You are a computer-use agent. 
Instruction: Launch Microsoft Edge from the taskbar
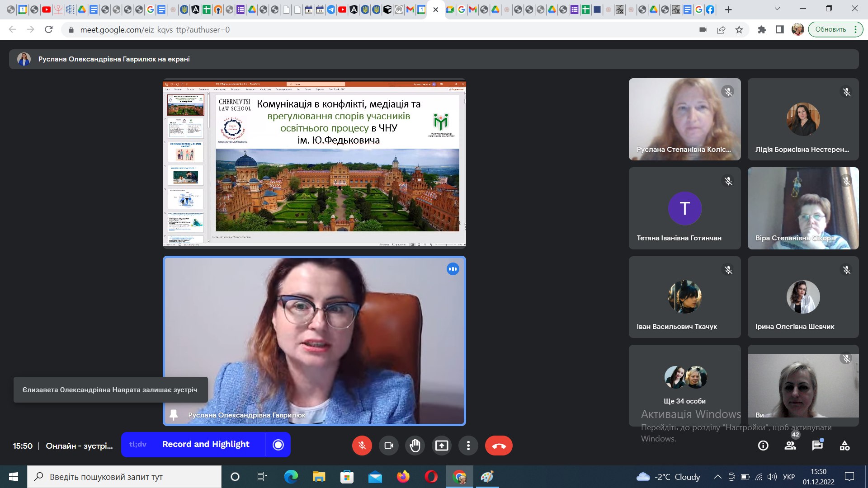click(x=291, y=477)
